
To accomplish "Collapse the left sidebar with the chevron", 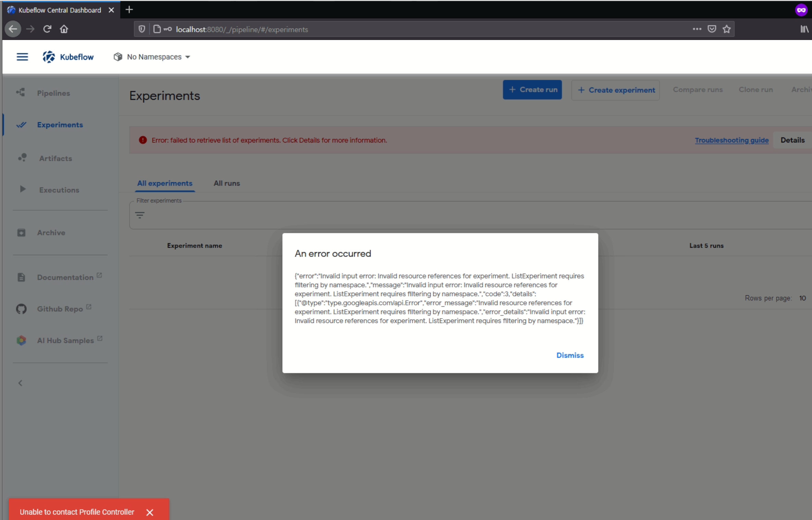I will click(x=20, y=383).
